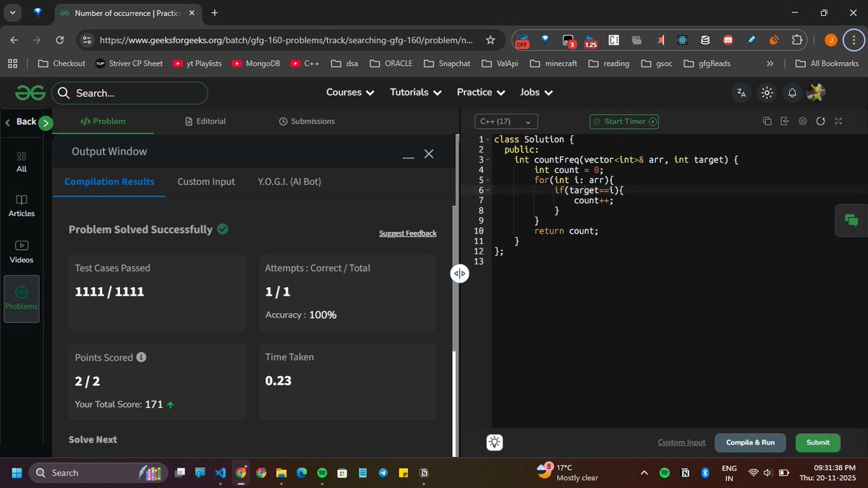
Task: Click the info icon beside Points Scored
Action: click(142, 357)
